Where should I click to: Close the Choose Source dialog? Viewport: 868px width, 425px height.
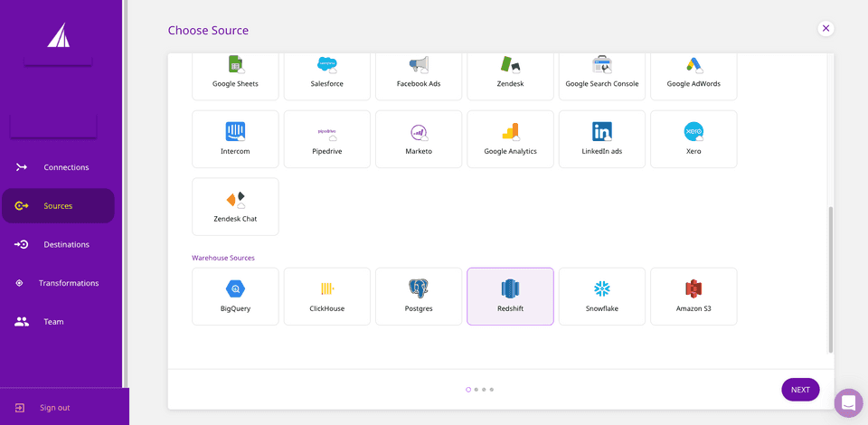click(826, 28)
